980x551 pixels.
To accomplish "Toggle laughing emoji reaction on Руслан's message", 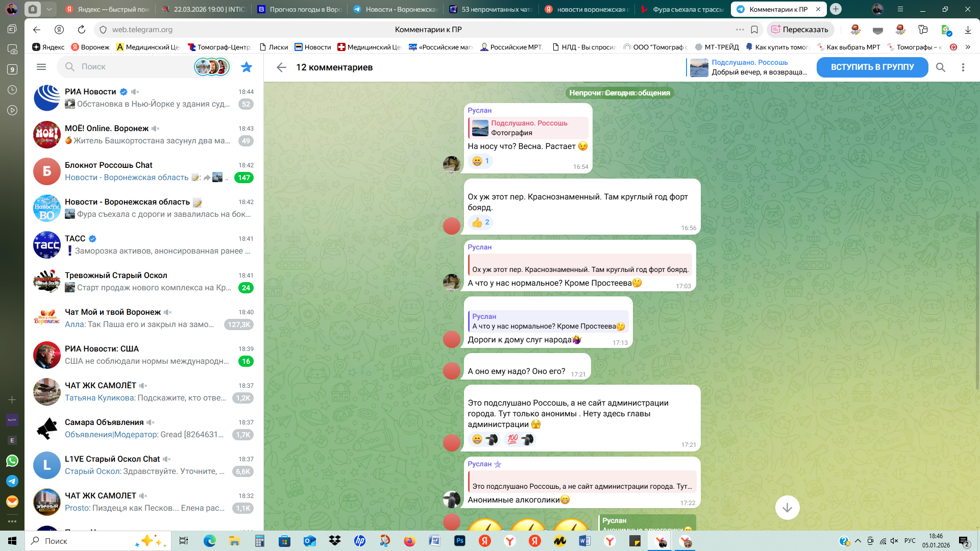I will pos(480,161).
